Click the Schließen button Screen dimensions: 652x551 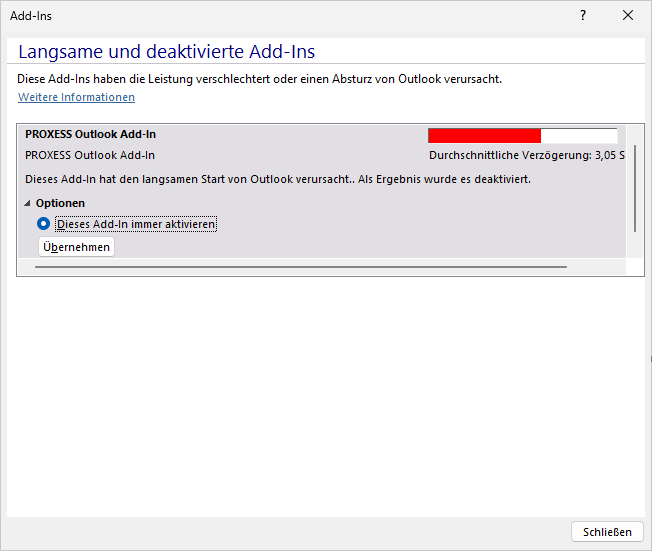point(607,532)
